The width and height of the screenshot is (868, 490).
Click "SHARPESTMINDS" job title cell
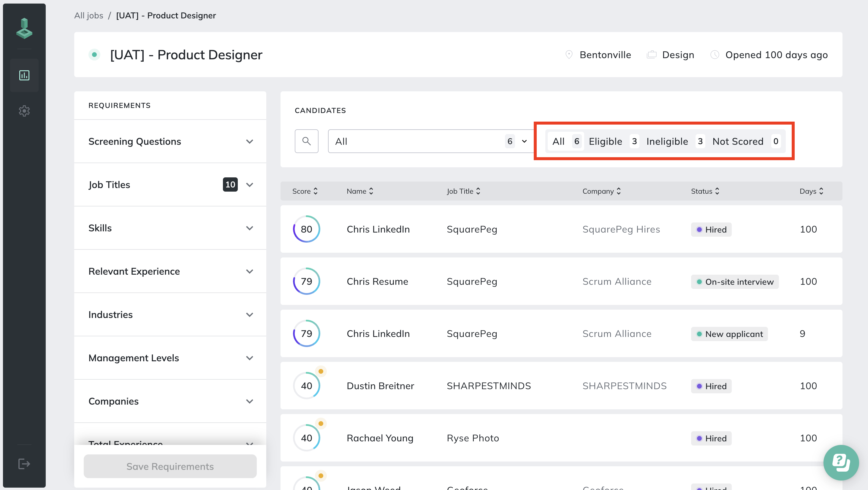pyautogui.click(x=489, y=386)
